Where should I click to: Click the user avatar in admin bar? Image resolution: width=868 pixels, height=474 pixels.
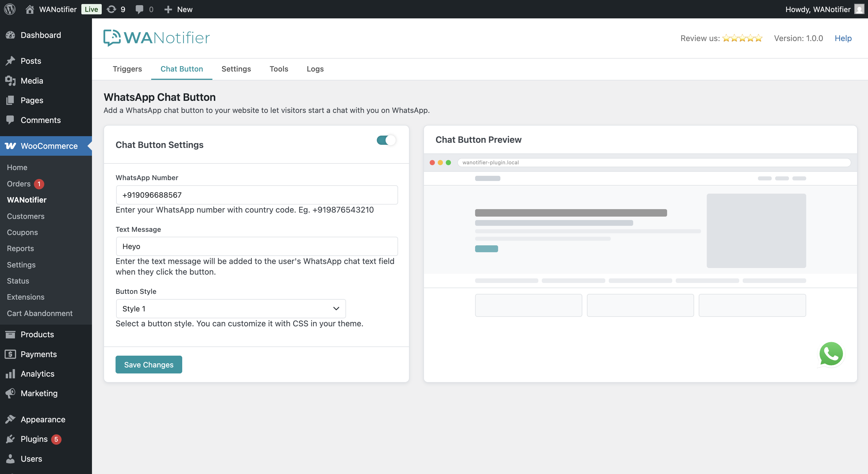(860, 9)
